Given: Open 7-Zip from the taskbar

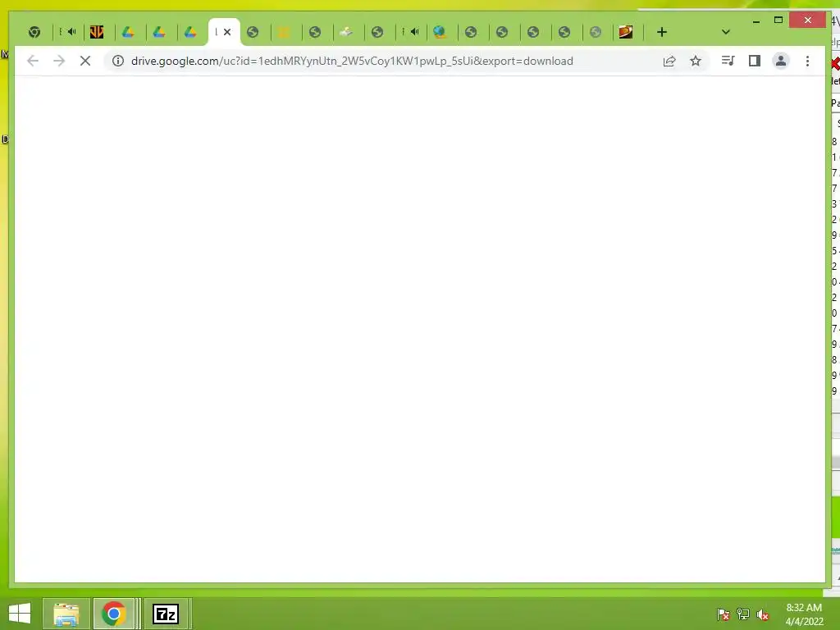Looking at the screenshot, I should [x=166, y=614].
